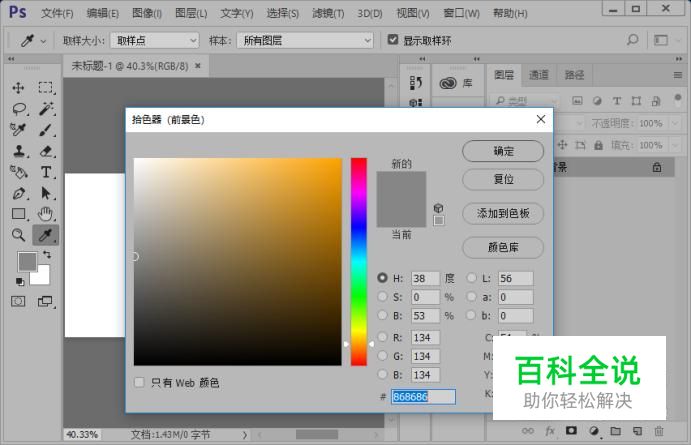
Task: Select the R red radio button
Action: click(382, 337)
